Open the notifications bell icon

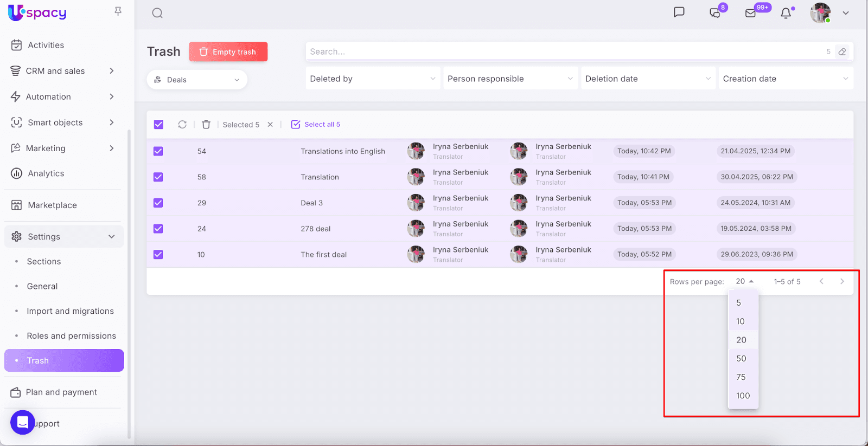[x=786, y=13]
